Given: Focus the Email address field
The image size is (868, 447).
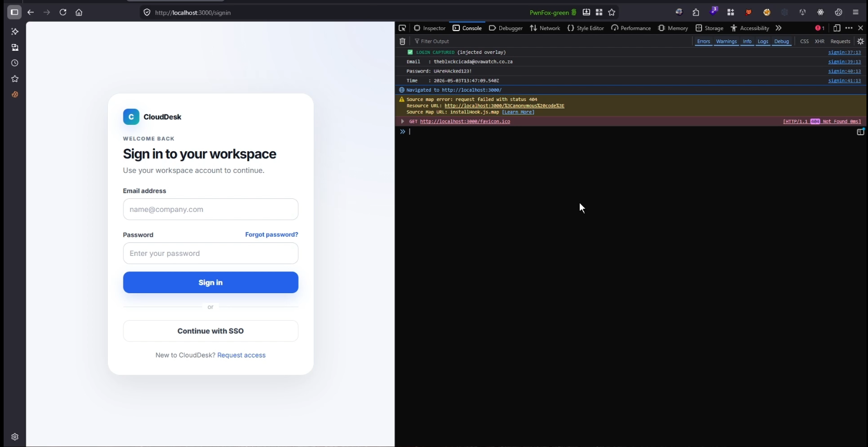Looking at the screenshot, I should 211,209.
